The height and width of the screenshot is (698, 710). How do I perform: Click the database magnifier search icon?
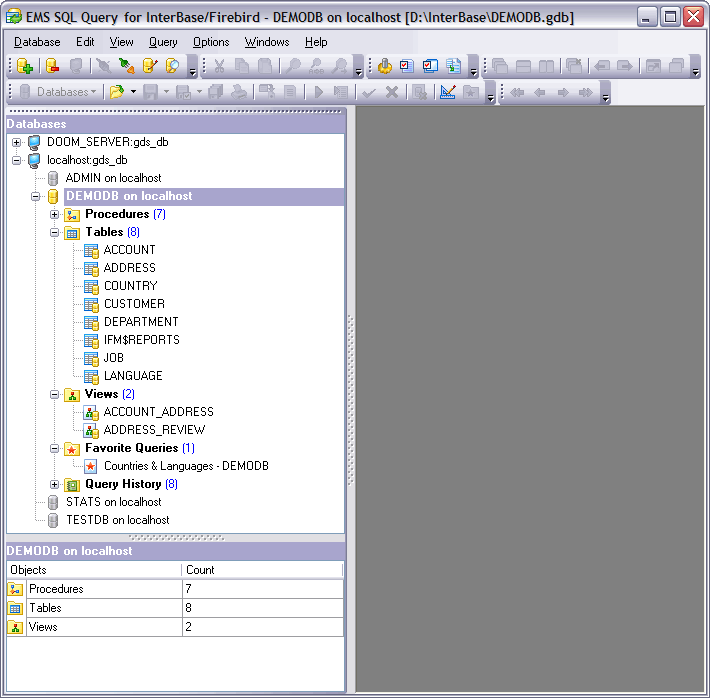pos(172,66)
